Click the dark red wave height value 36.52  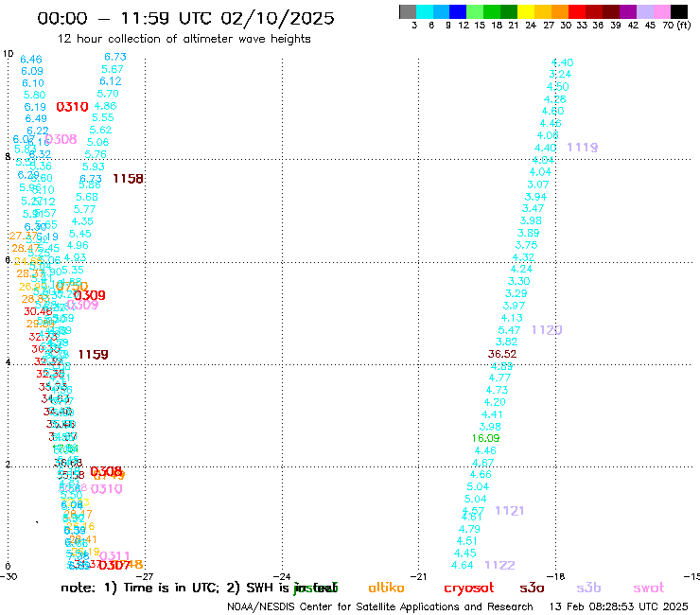pos(502,354)
